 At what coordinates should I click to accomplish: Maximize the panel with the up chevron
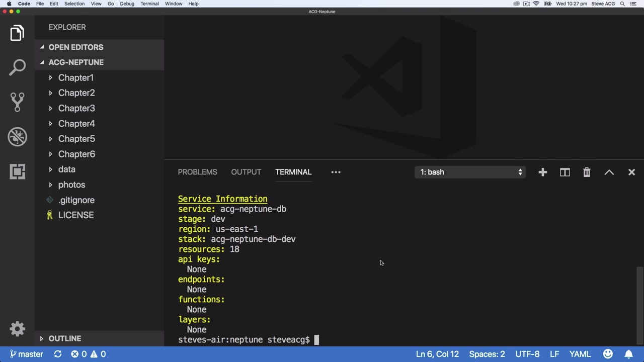click(x=609, y=172)
